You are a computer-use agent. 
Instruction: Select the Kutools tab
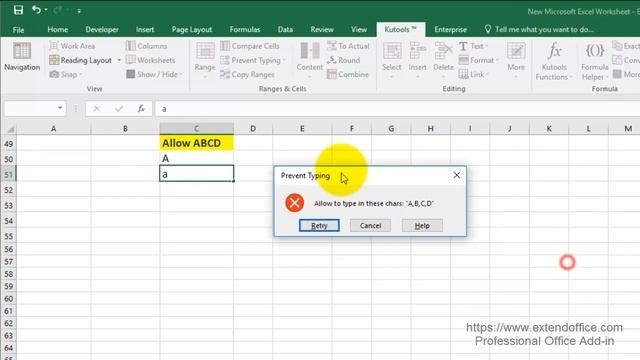tap(400, 29)
